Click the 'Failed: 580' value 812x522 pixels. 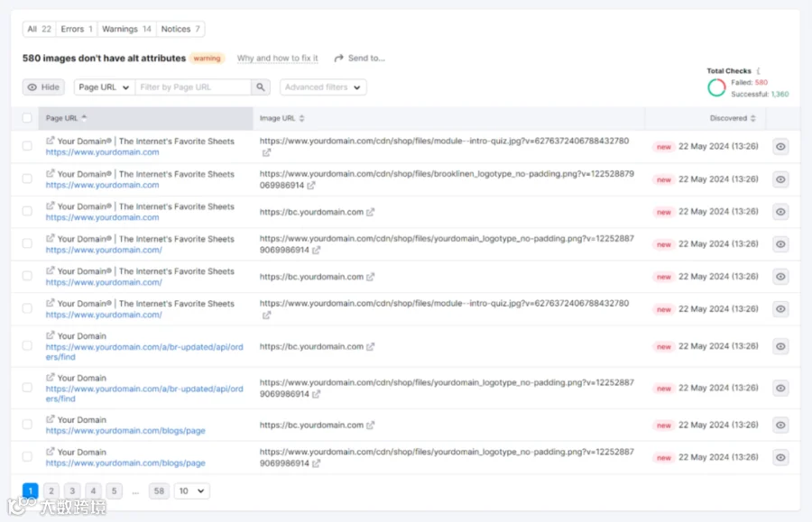[x=750, y=82]
